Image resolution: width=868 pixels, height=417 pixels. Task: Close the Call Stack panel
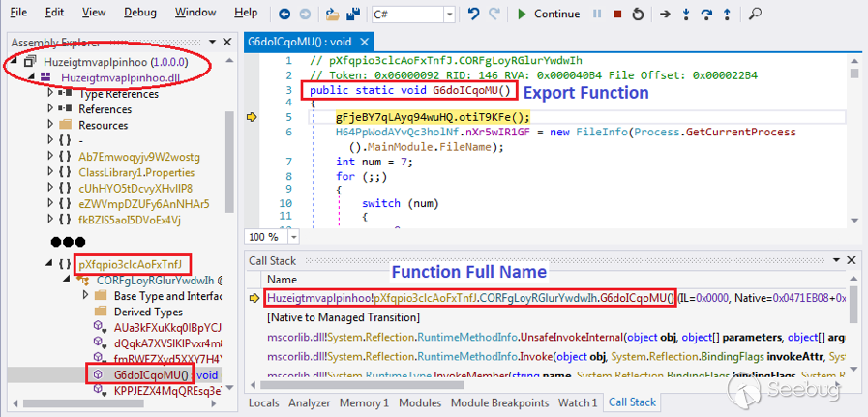851,259
